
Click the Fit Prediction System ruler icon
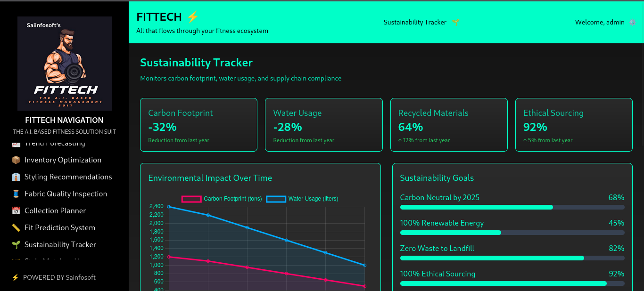[x=16, y=228]
